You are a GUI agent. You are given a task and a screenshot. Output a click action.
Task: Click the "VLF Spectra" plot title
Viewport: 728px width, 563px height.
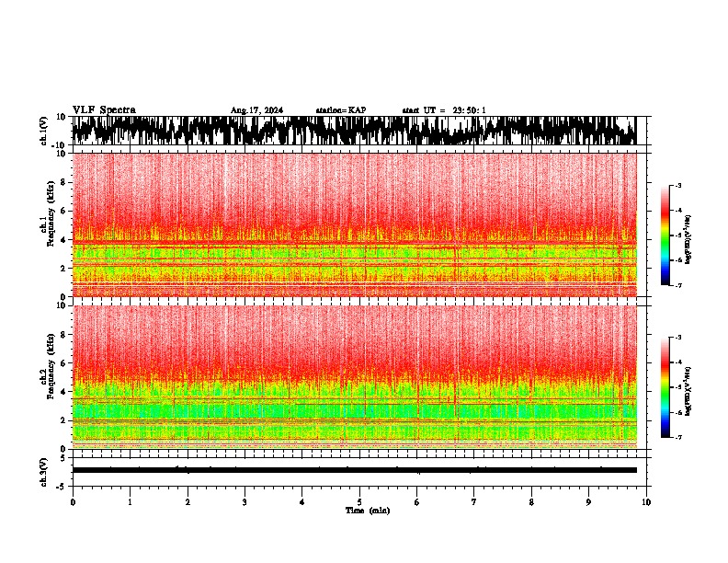[x=104, y=110]
